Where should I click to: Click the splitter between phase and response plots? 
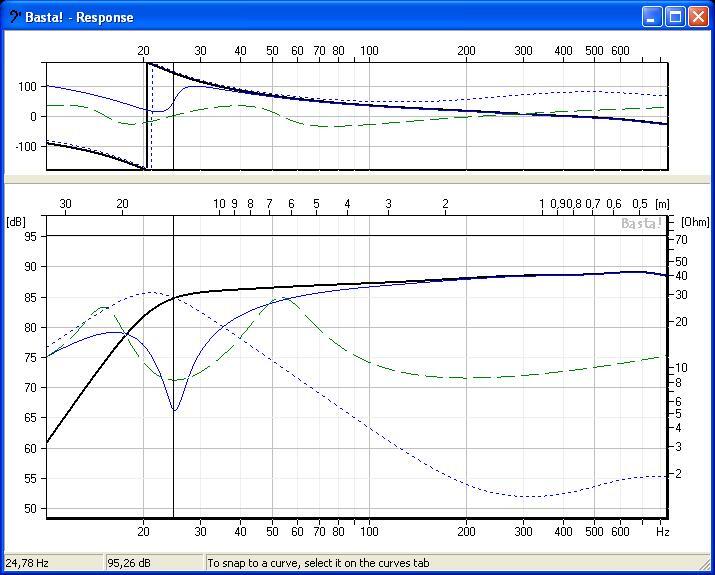(357, 179)
